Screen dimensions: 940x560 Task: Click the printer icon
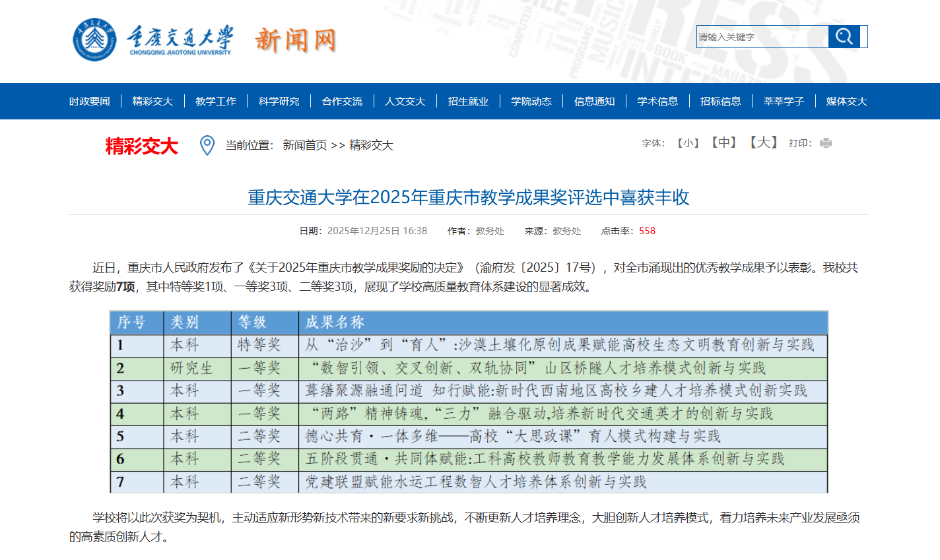(x=825, y=143)
